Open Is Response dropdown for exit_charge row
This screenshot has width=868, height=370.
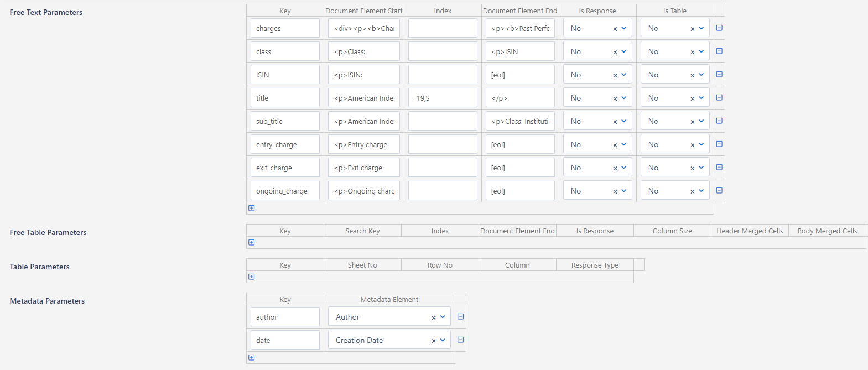pos(624,168)
